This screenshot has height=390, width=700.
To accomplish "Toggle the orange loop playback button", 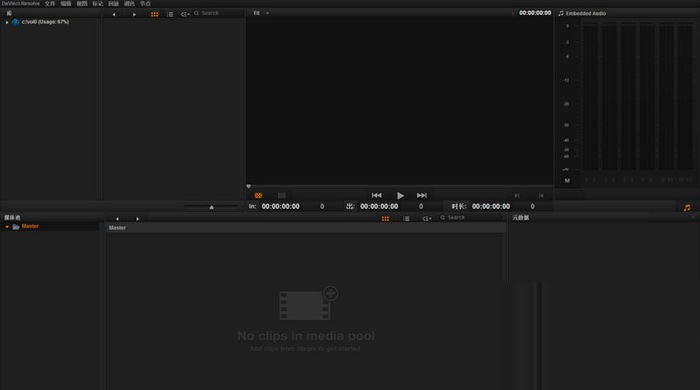I will (x=258, y=195).
